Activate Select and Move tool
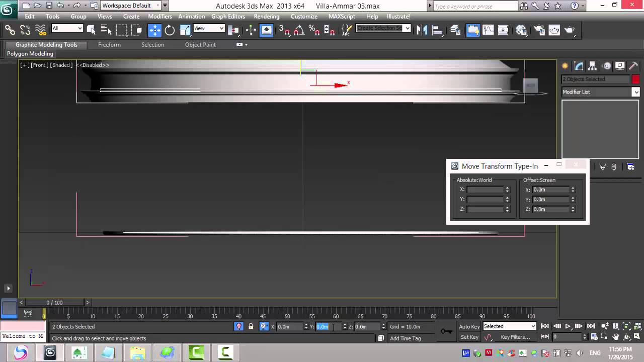Screen dimensions: 644x362 (x=154, y=30)
